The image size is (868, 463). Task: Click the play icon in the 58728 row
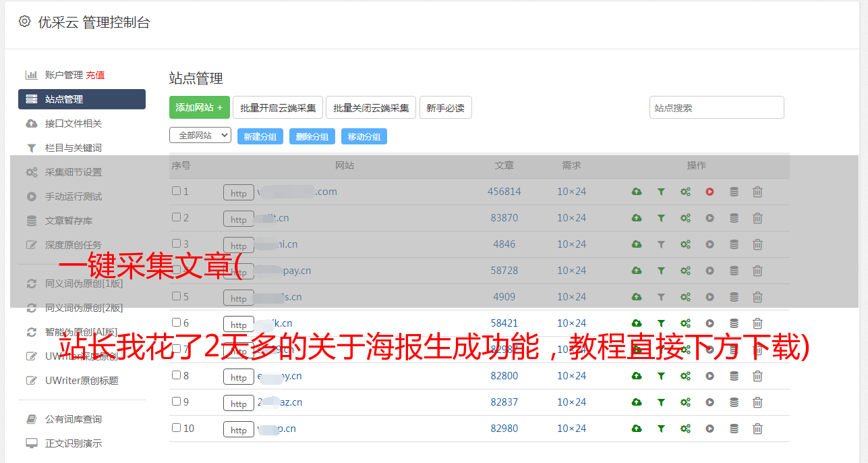tap(710, 271)
